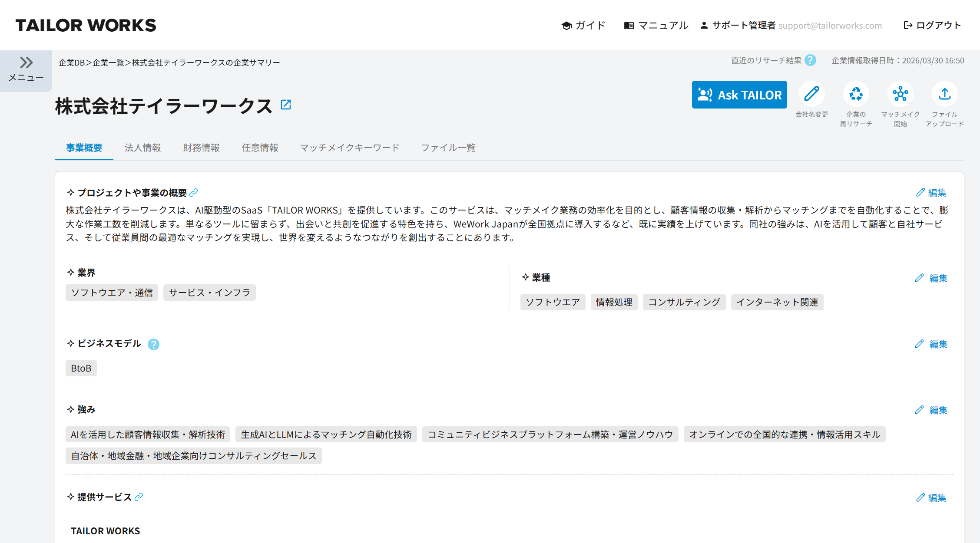Open the ファイルアップロード upload icon
This screenshot has width=980, height=543.
click(x=944, y=94)
